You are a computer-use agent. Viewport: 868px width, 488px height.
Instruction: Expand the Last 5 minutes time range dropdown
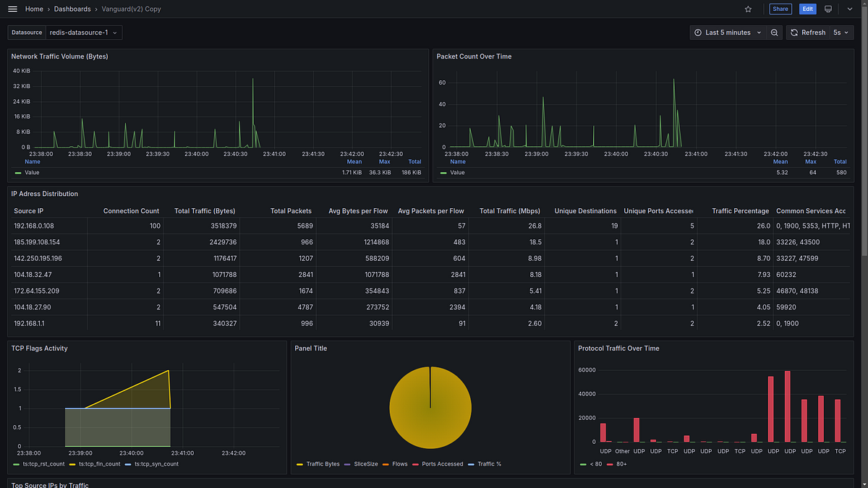727,32
